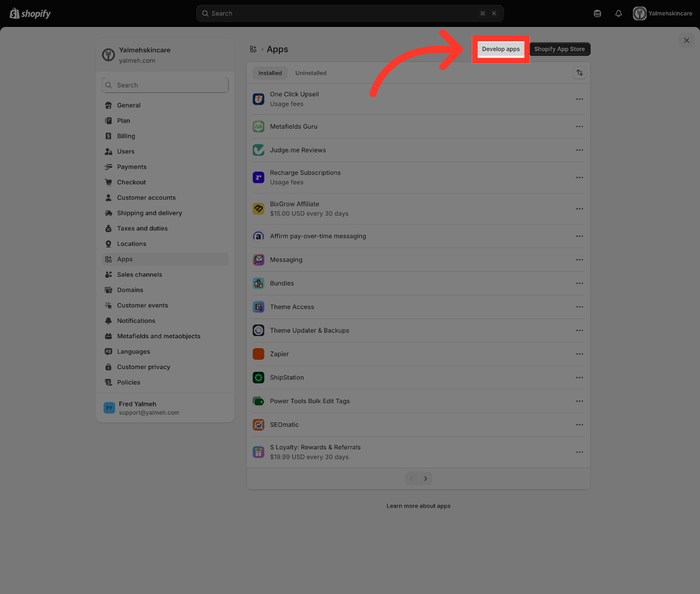
Task: Open Shipping and delivery settings
Action: (x=165, y=213)
